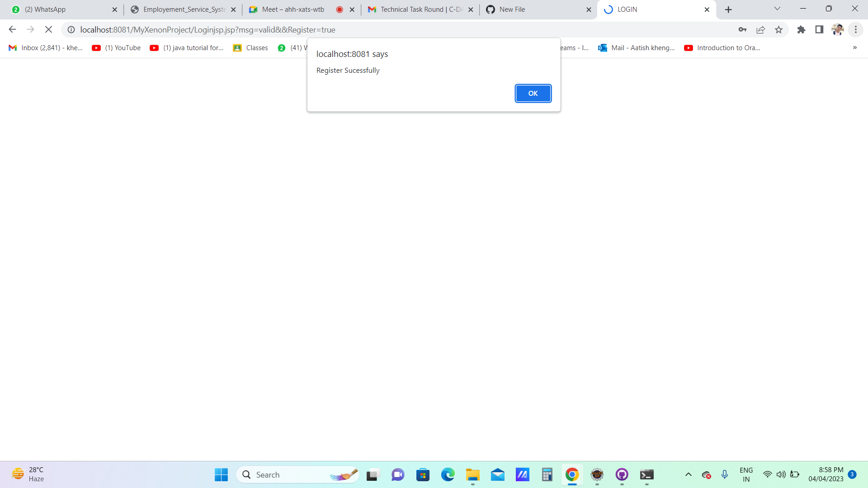Expand hidden icons in the system tray
Screen dimensions: 868x488
689,474
